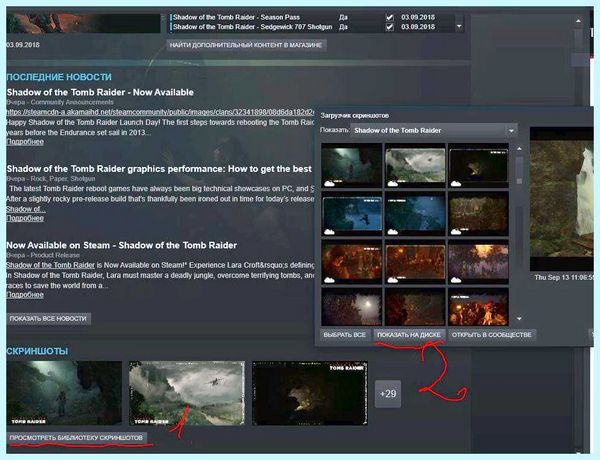
Task: Open 'Shadow of...' link in graphics article
Action: click(x=26, y=209)
